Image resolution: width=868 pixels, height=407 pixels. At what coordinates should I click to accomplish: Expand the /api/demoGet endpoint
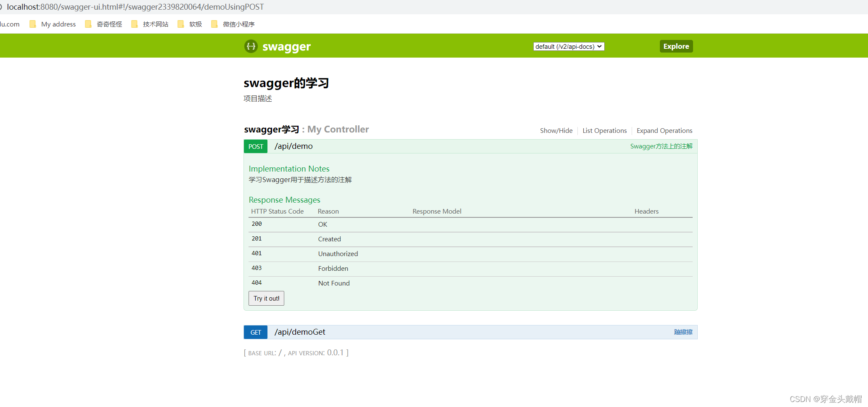(x=299, y=332)
